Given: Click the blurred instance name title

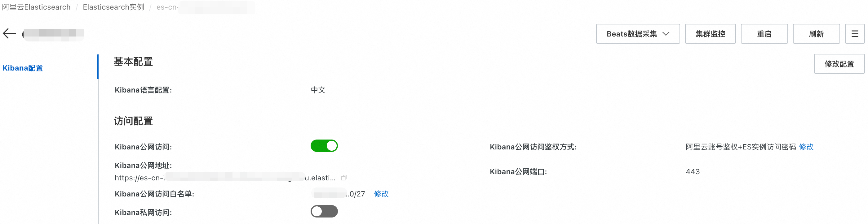Looking at the screenshot, I should (x=53, y=34).
